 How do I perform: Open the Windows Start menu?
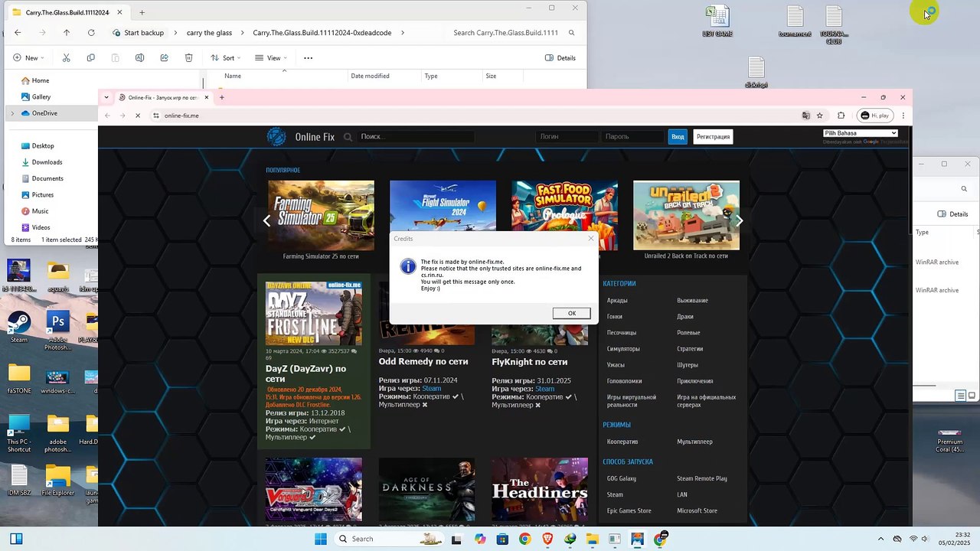pos(321,539)
